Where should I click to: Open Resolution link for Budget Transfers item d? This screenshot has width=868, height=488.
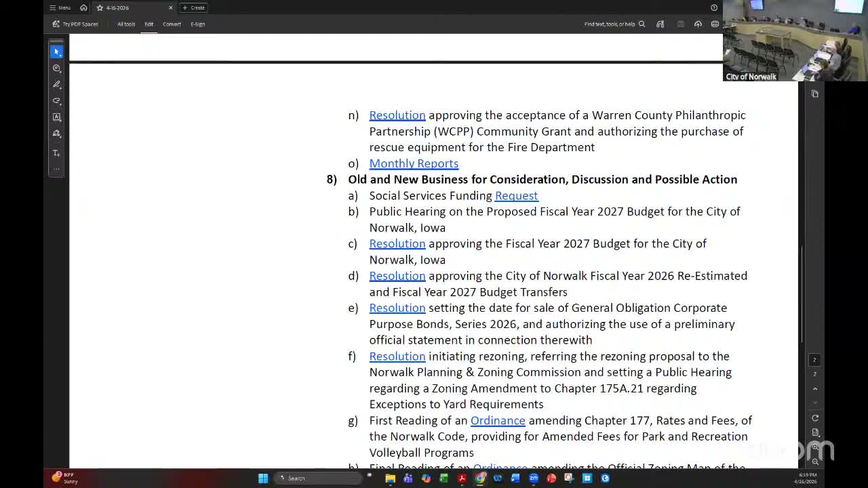(397, 276)
